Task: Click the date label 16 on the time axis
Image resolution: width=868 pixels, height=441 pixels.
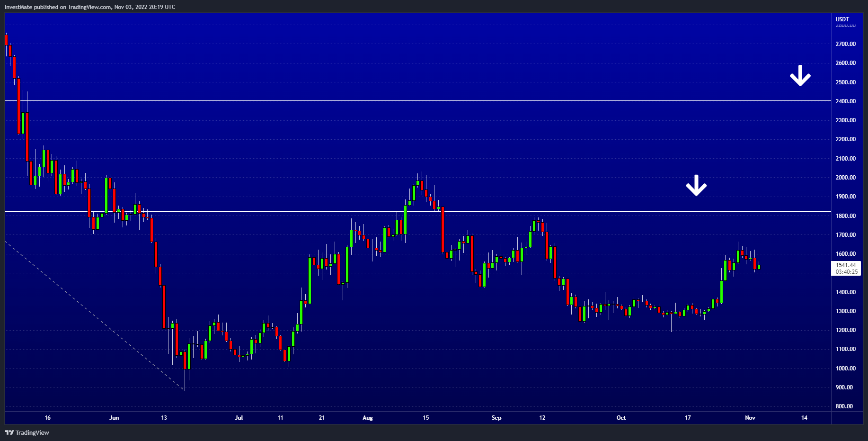Action: pyautogui.click(x=47, y=418)
